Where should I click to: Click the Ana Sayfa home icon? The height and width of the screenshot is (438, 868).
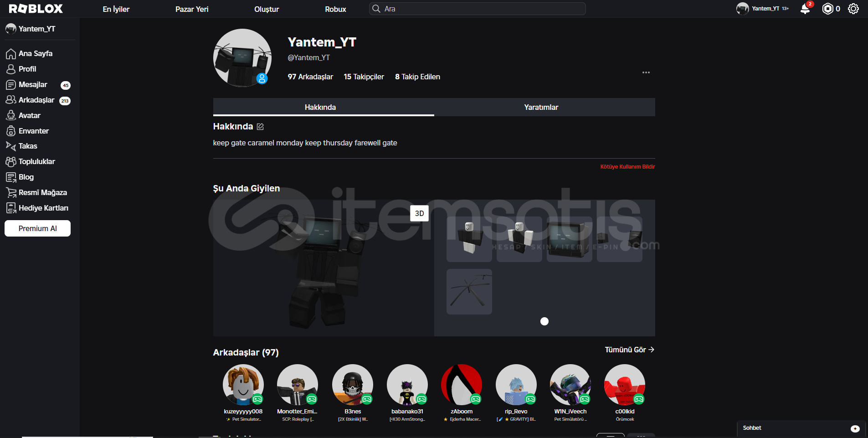point(11,54)
